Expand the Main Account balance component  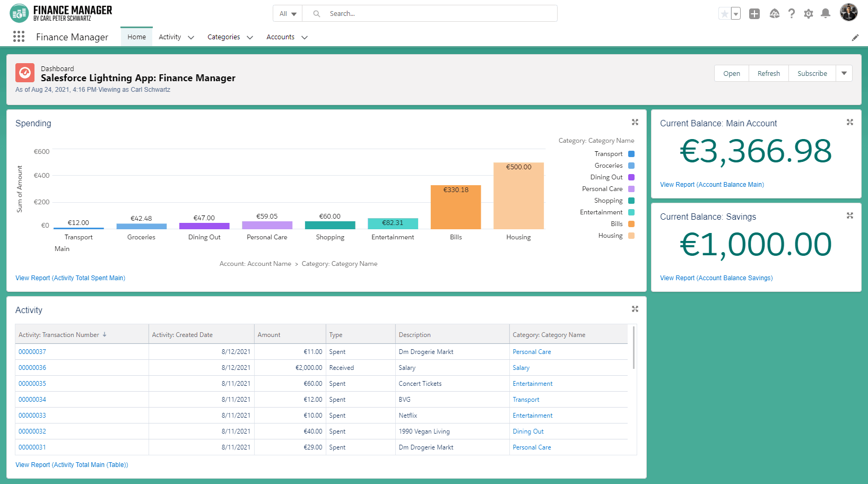850,122
